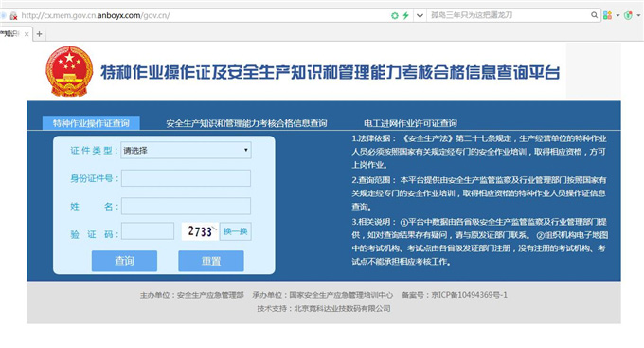Select the 特种作业操作证查询 tab

pos(91,123)
